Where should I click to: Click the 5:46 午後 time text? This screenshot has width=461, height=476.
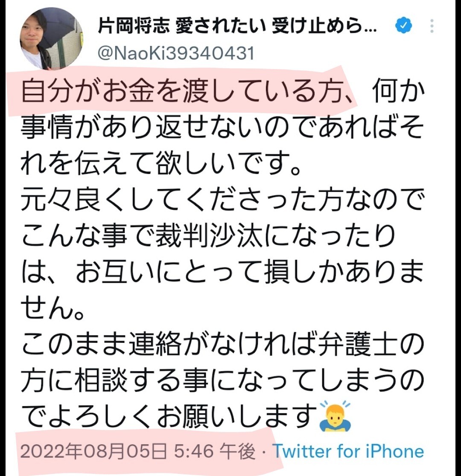(x=215, y=451)
